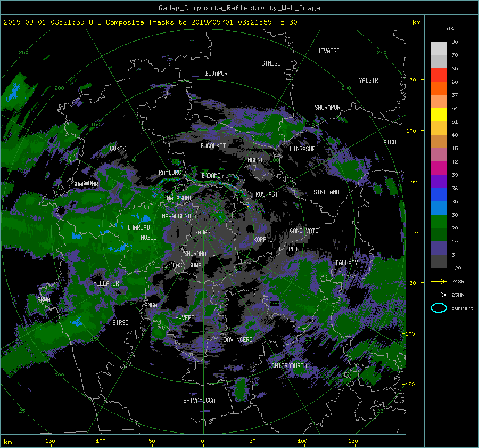
Task: Select the SINDGI town label
Action: click(271, 63)
